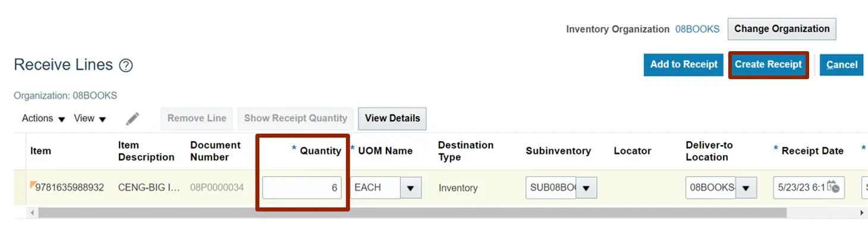Click the orange flag on item row
The height and width of the screenshot is (228, 868).
[x=33, y=184]
